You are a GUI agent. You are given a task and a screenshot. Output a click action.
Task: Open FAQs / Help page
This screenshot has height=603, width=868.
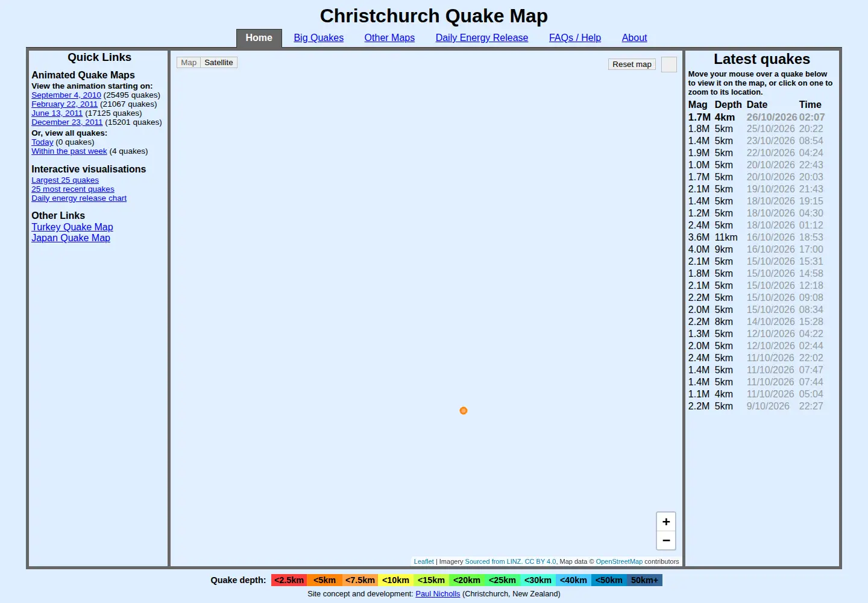click(x=575, y=37)
